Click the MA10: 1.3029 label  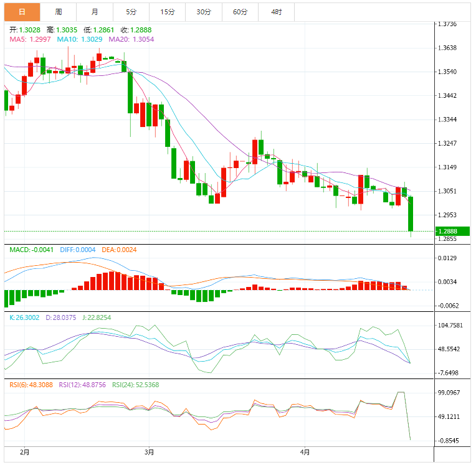point(80,39)
